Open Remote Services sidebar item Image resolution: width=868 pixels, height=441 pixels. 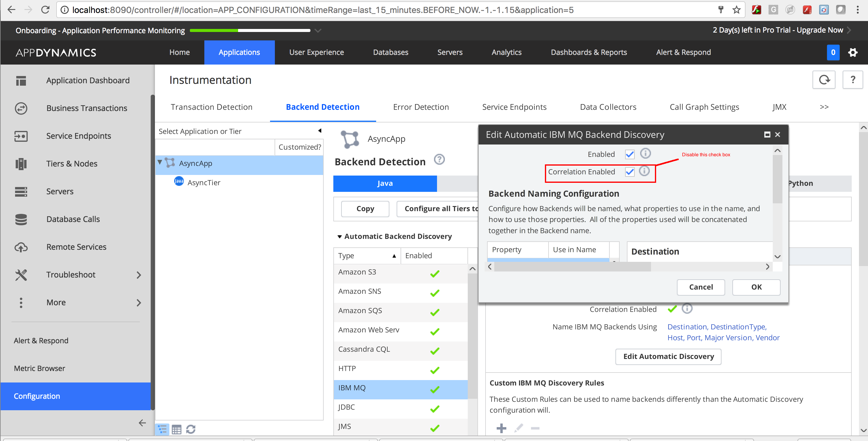pos(76,247)
